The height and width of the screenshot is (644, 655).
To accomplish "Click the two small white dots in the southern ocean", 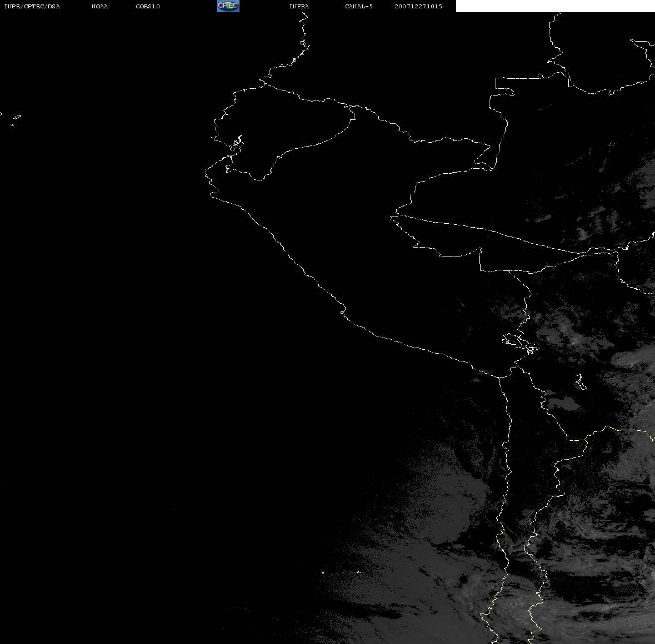I will point(340,572).
